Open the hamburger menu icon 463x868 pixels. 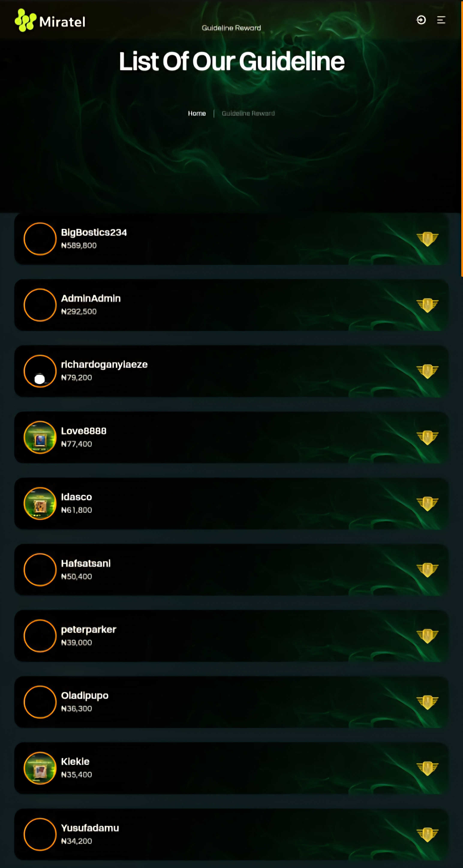click(441, 20)
